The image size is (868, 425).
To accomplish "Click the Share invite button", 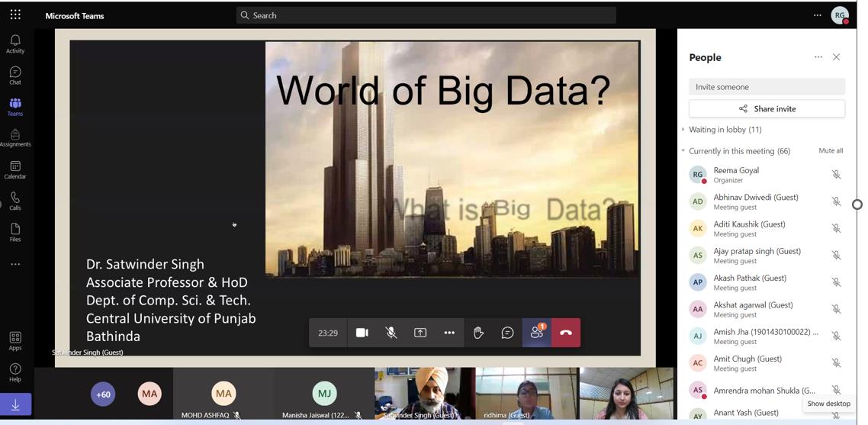I will 767,108.
